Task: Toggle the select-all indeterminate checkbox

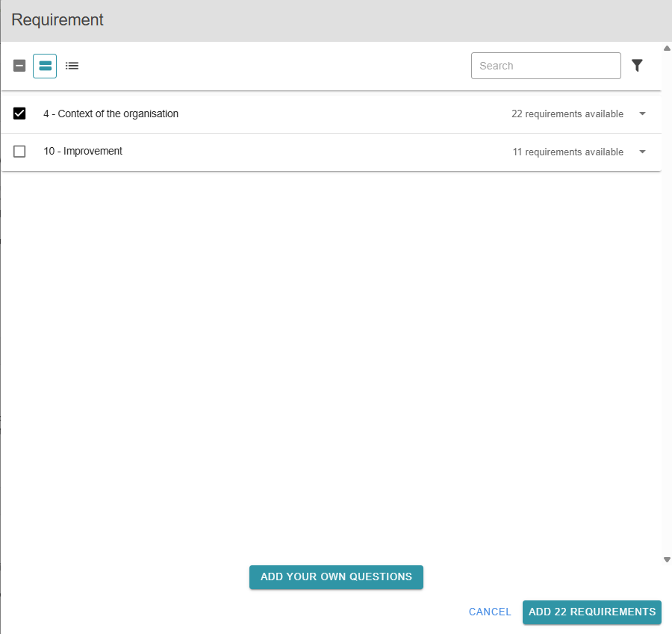Action: (x=19, y=66)
